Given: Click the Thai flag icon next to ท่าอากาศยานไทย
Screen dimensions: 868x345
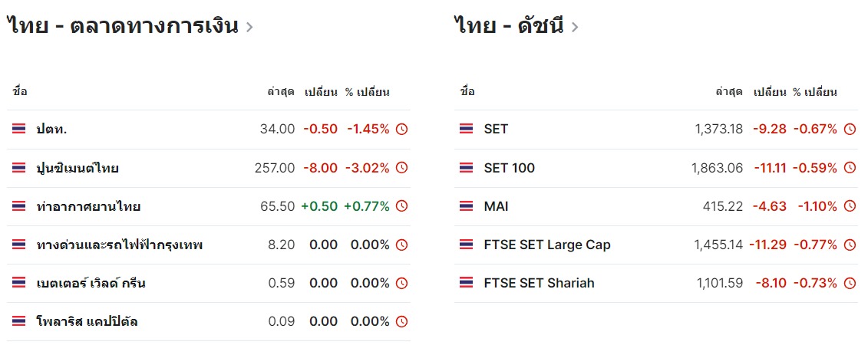Looking at the screenshot, I should 19,206.
